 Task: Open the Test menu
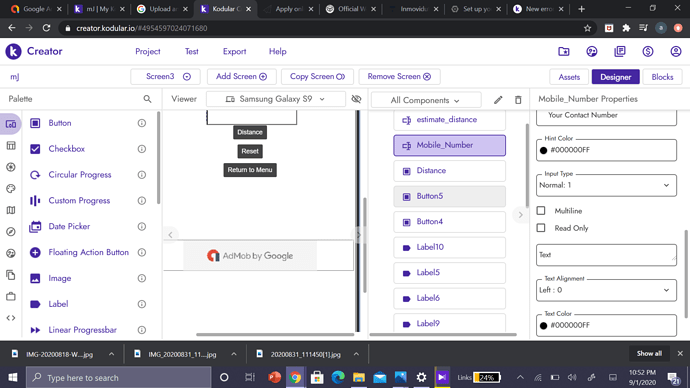tap(191, 51)
